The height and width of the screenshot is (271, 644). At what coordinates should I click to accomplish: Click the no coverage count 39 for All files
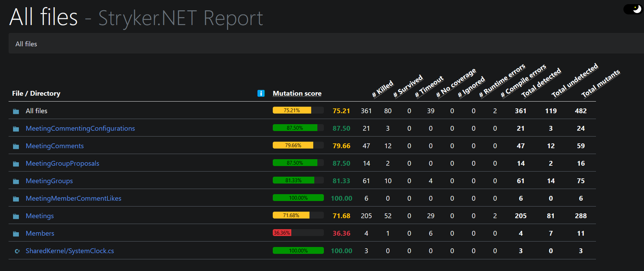pos(431,111)
